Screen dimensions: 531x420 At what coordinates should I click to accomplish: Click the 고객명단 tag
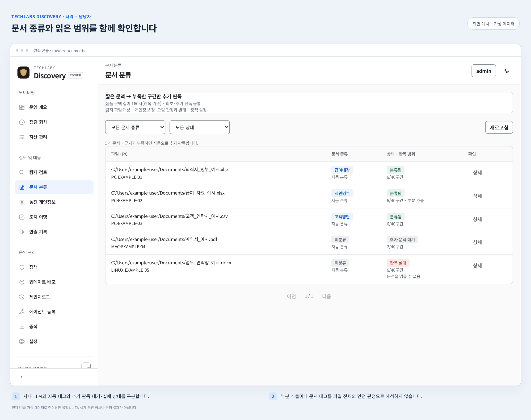pyautogui.click(x=342, y=217)
